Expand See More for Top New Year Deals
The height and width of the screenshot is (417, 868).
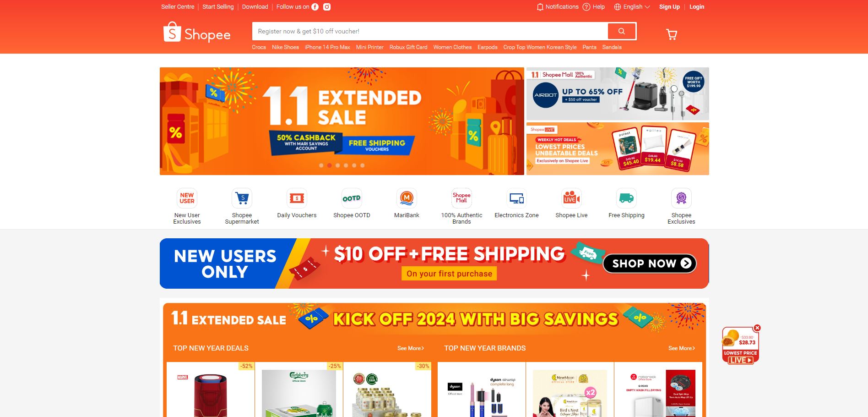[x=411, y=348]
